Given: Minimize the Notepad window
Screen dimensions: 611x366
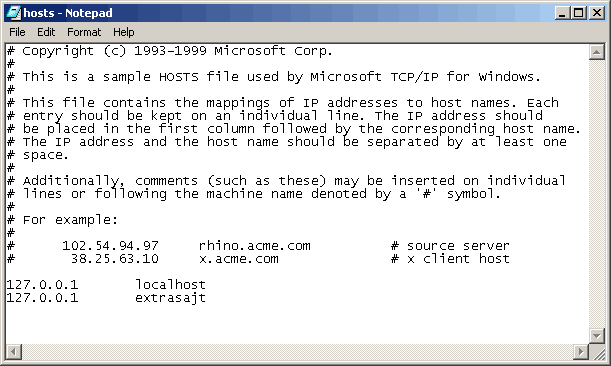Looking at the screenshot, I should (x=562, y=13).
